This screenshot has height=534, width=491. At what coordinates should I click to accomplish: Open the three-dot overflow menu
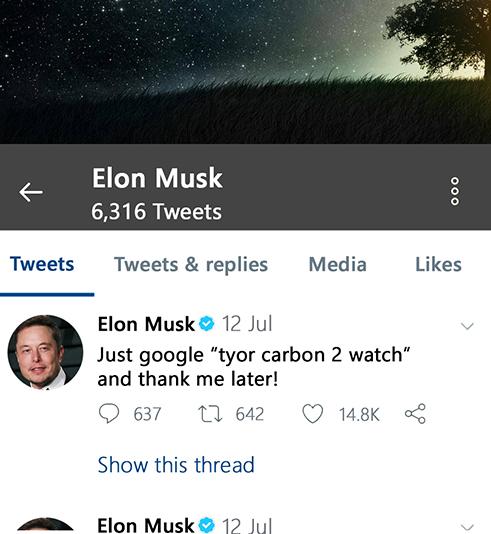[x=455, y=191]
